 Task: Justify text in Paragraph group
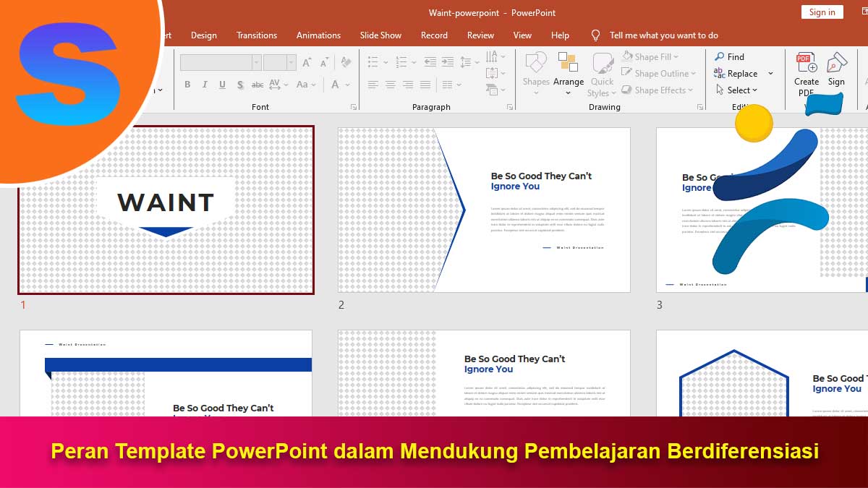[425, 85]
